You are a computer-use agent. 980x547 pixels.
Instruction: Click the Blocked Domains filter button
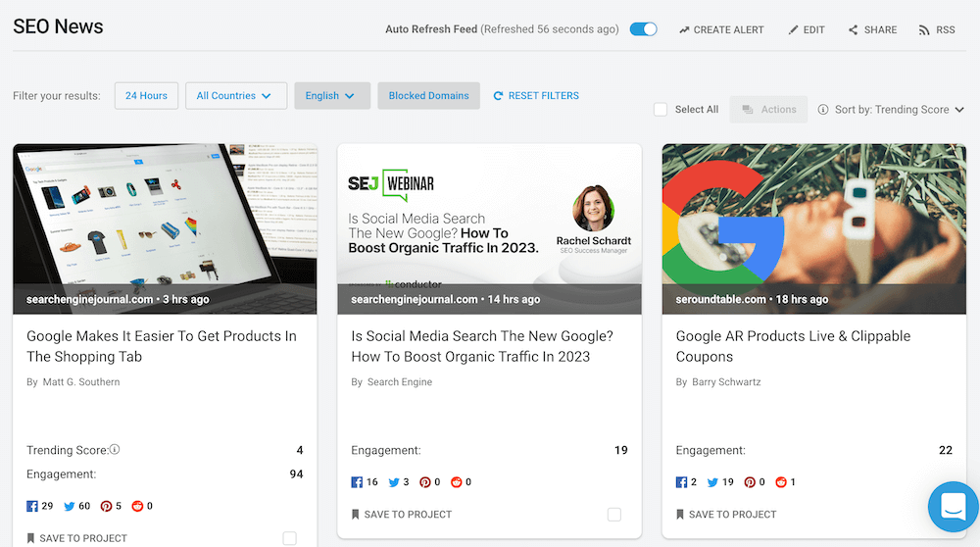[428, 96]
